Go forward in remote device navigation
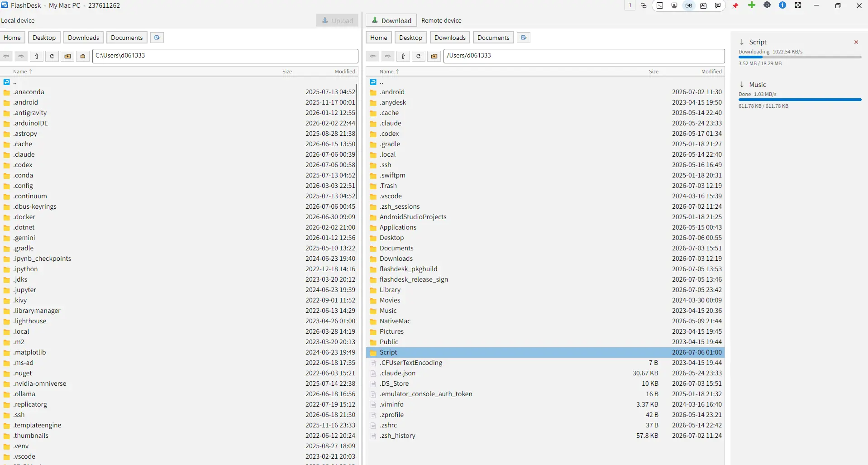This screenshot has height=465, width=868. pos(388,56)
